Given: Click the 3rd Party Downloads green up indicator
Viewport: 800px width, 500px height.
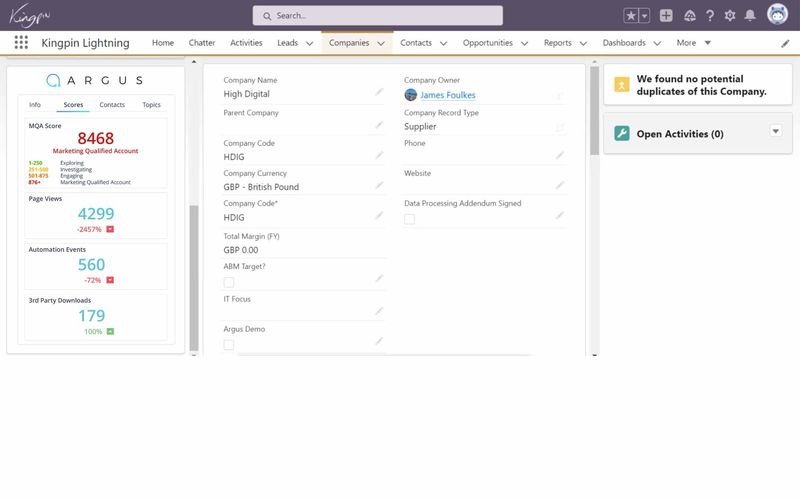Looking at the screenshot, I should point(110,332).
